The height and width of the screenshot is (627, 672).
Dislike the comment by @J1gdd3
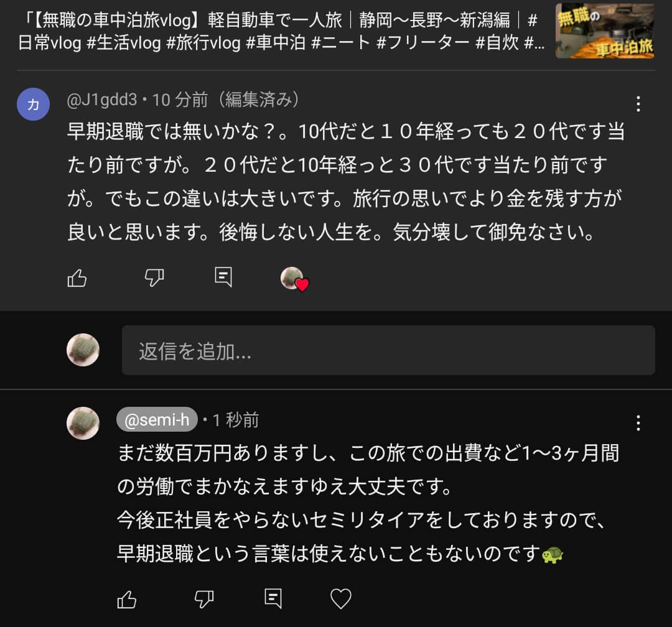coord(154,277)
